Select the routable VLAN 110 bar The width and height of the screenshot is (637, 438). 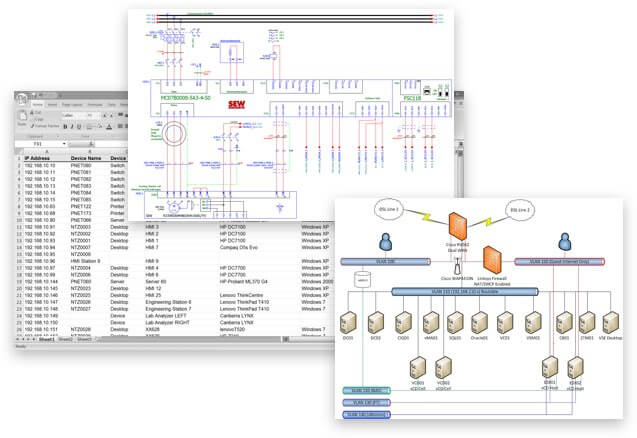[465, 291]
